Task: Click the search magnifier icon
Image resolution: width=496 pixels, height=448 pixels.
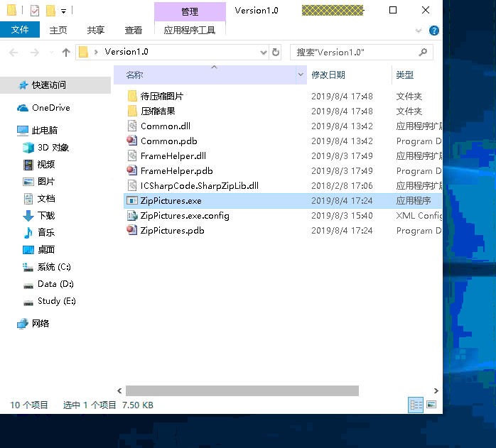Action: [x=423, y=52]
